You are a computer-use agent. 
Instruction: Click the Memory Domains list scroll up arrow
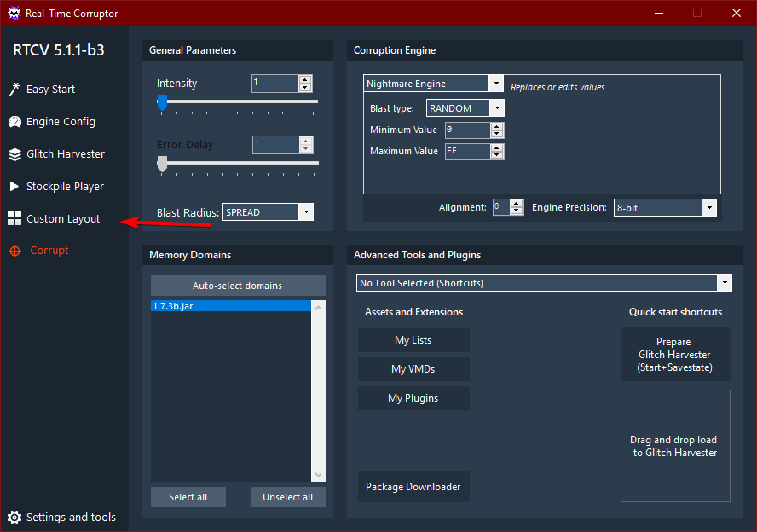click(x=318, y=308)
